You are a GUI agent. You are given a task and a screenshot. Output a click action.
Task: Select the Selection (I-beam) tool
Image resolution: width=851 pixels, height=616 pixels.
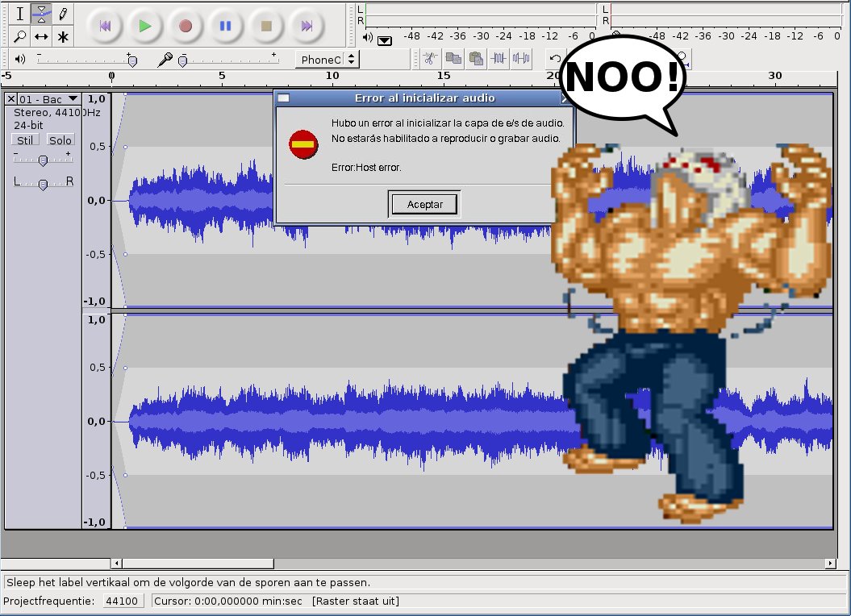20,14
